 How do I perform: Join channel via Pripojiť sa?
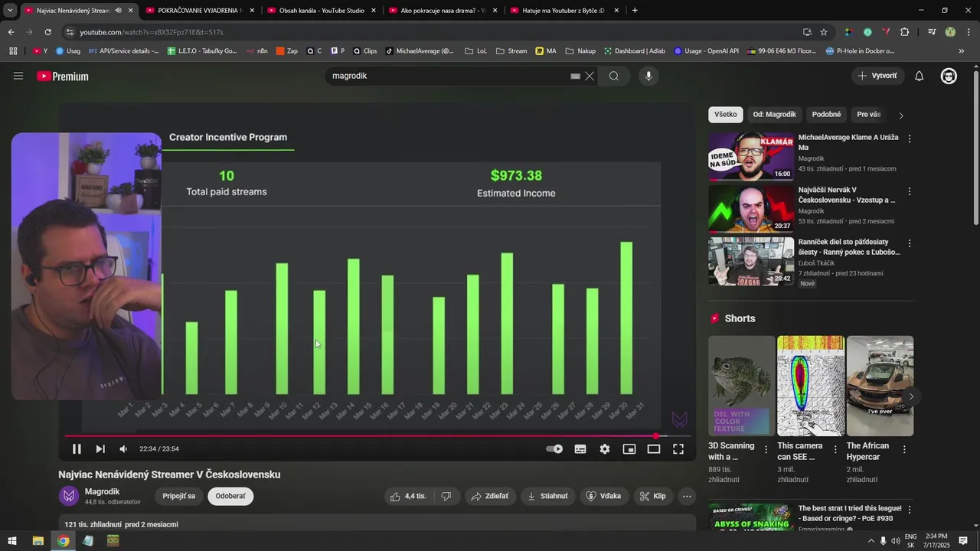(x=179, y=496)
